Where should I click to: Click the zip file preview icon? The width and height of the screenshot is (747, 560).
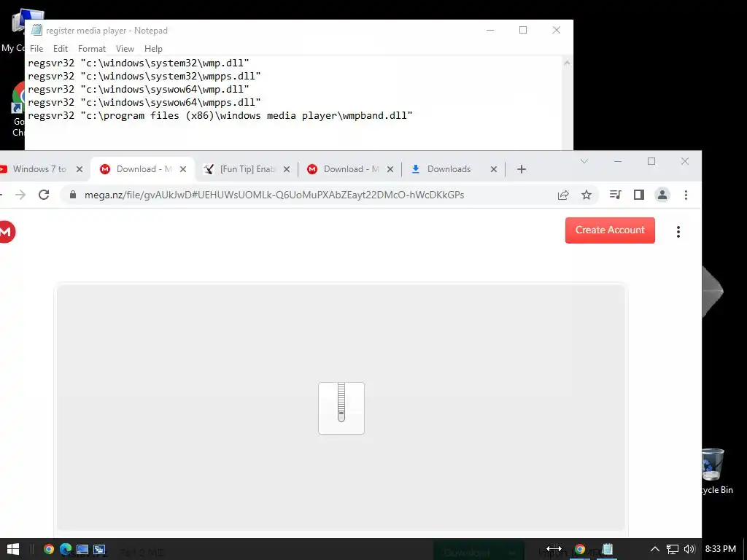coord(341,408)
